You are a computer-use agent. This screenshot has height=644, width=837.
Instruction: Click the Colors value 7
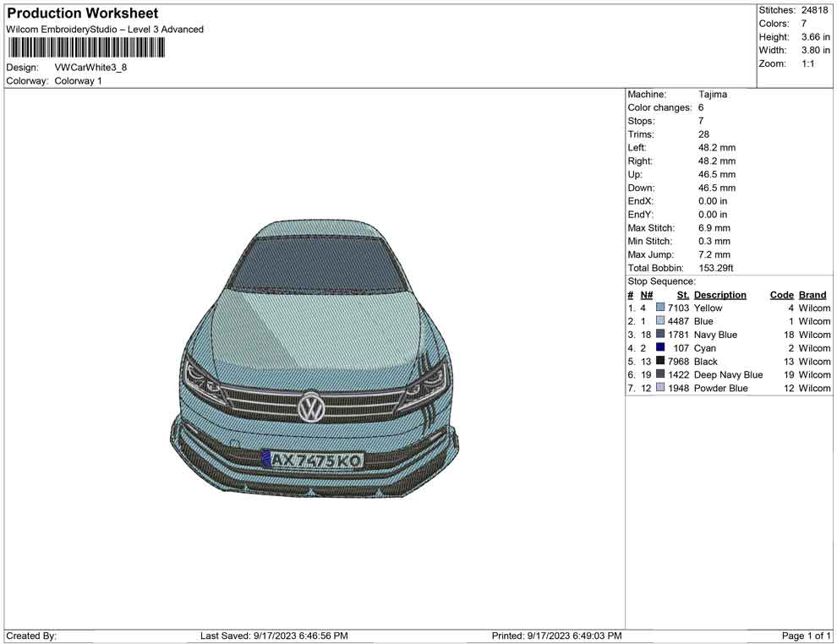tap(803, 24)
